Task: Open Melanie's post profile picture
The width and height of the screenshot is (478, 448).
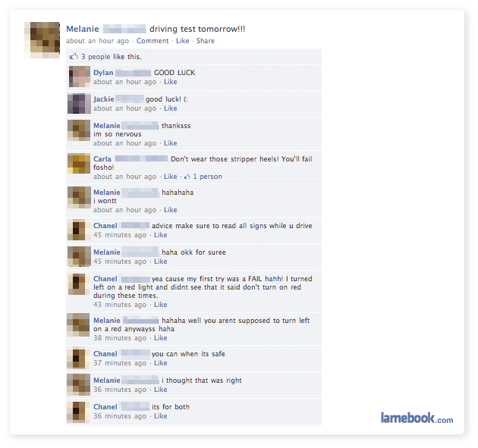Action: (x=42, y=40)
